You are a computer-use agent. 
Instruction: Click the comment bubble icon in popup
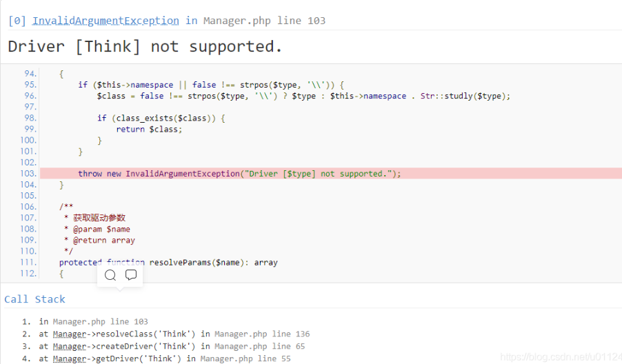[x=131, y=274]
